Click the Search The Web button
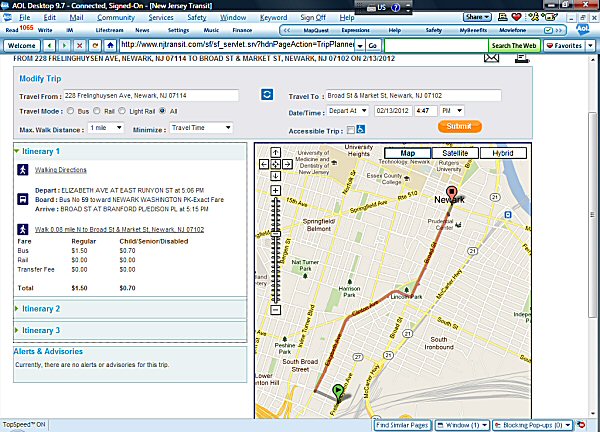Screen dimensions: 600x432 coord(514,46)
